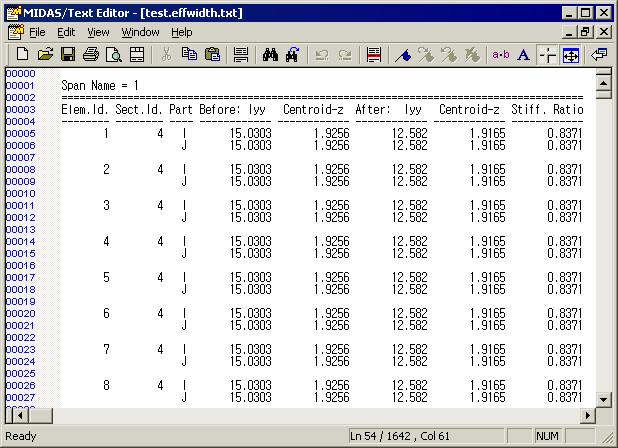618x448 pixels.
Task: Save file with floppy disk icon
Action: pyautogui.click(x=68, y=54)
